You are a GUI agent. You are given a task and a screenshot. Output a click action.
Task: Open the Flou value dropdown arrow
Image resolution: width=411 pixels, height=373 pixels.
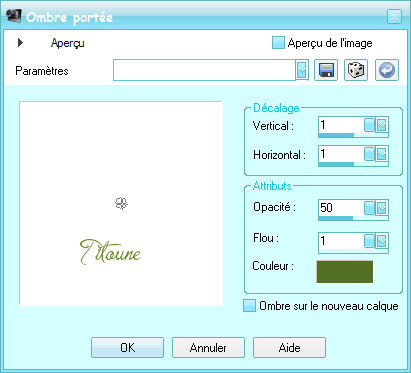click(382, 241)
